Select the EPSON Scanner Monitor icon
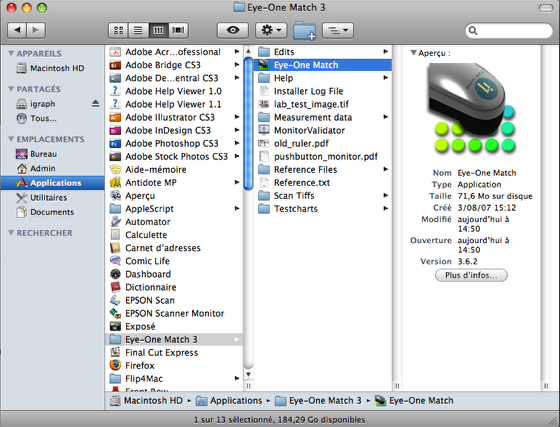 (x=115, y=313)
